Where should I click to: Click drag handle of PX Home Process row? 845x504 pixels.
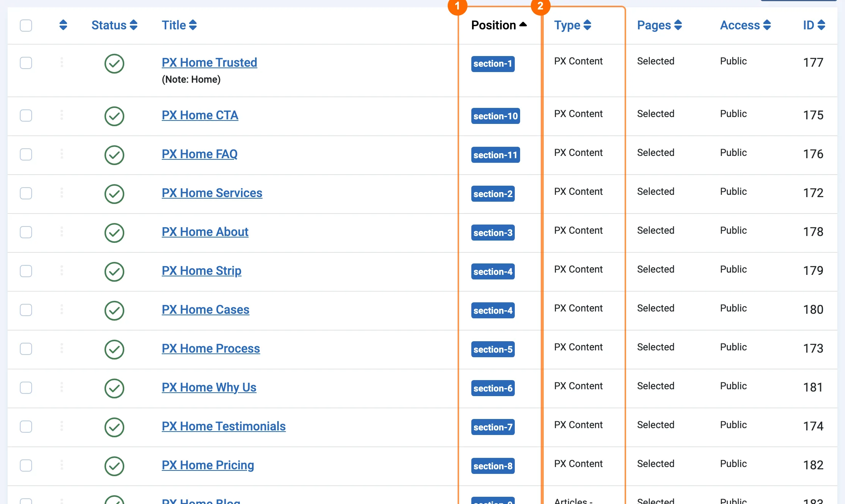click(62, 348)
